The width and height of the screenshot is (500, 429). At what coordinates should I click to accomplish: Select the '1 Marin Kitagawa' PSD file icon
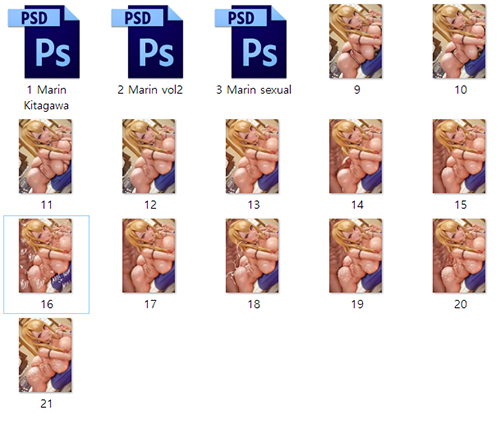pyautogui.click(x=45, y=42)
